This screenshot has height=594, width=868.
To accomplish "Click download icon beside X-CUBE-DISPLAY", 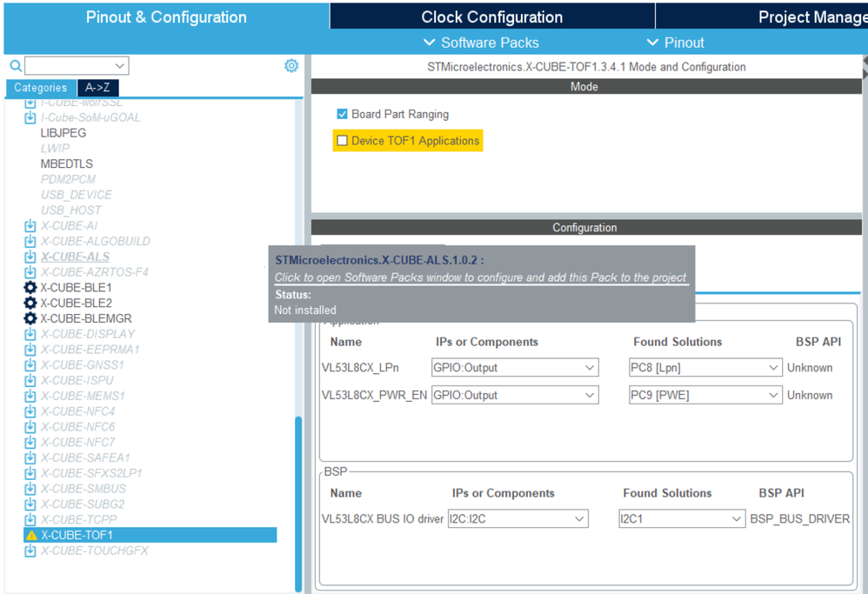I will 30,334.
